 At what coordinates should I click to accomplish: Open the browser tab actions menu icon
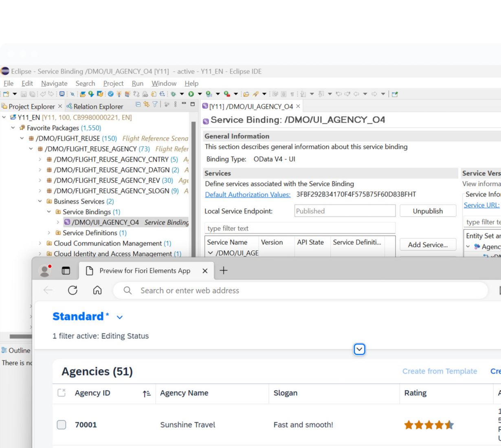click(66, 271)
